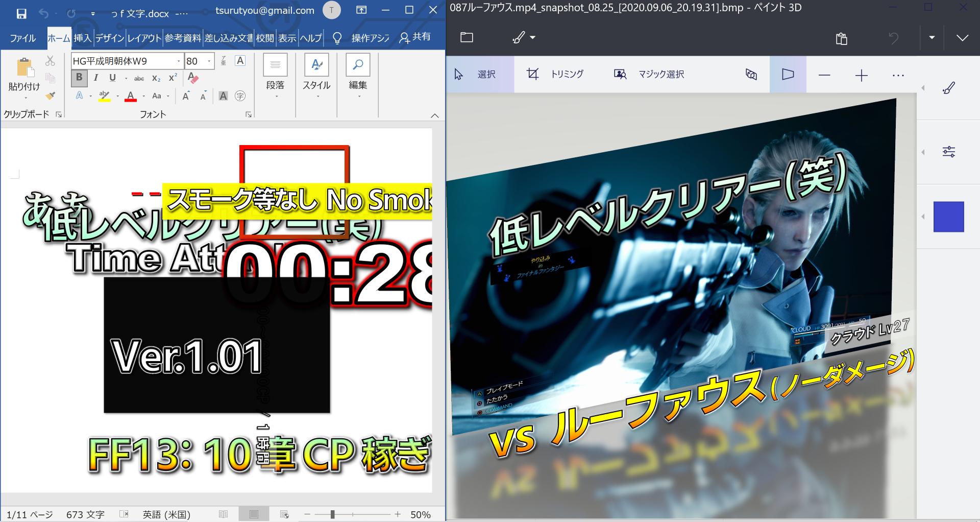Image resolution: width=980 pixels, height=522 pixels.
Task: Switch to the レイアウト (Layout) tab
Action: tap(144, 38)
